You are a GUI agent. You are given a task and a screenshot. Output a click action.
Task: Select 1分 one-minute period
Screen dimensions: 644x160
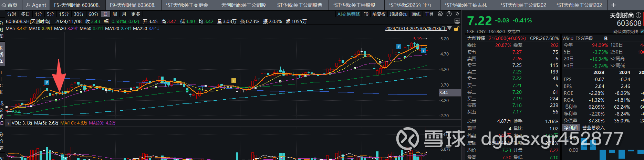click(39, 14)
